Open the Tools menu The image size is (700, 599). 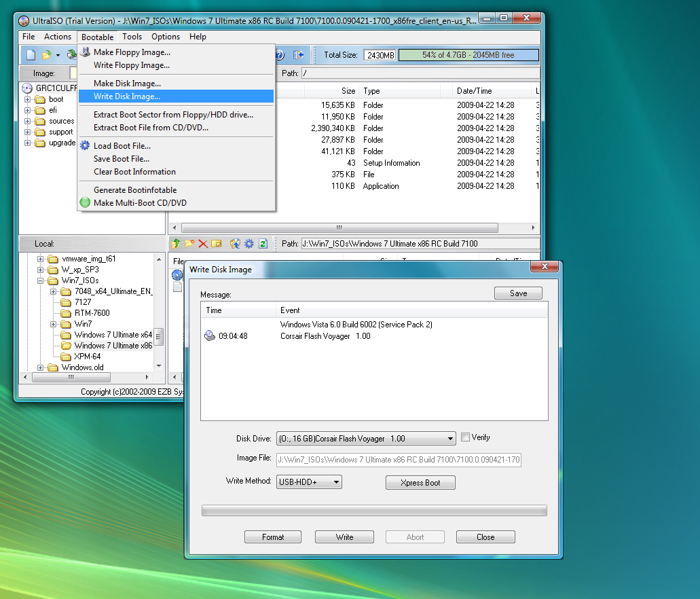(132, 37)
